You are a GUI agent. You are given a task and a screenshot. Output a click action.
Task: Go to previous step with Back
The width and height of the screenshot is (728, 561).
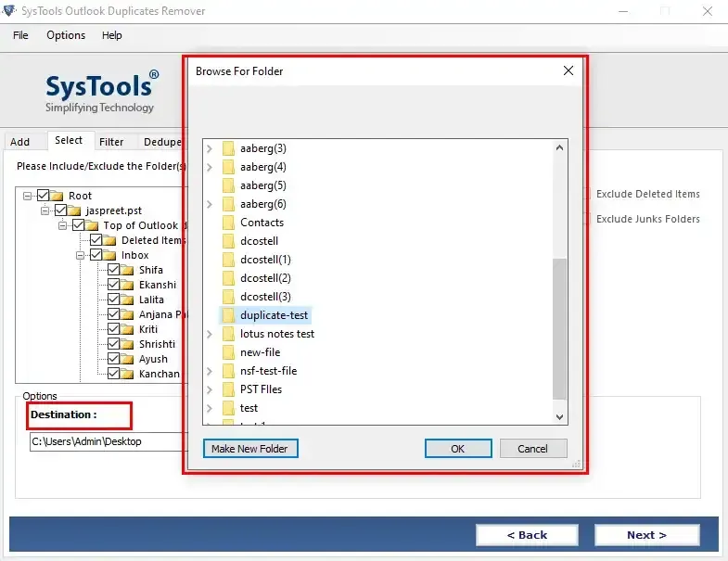pos(527,535)
